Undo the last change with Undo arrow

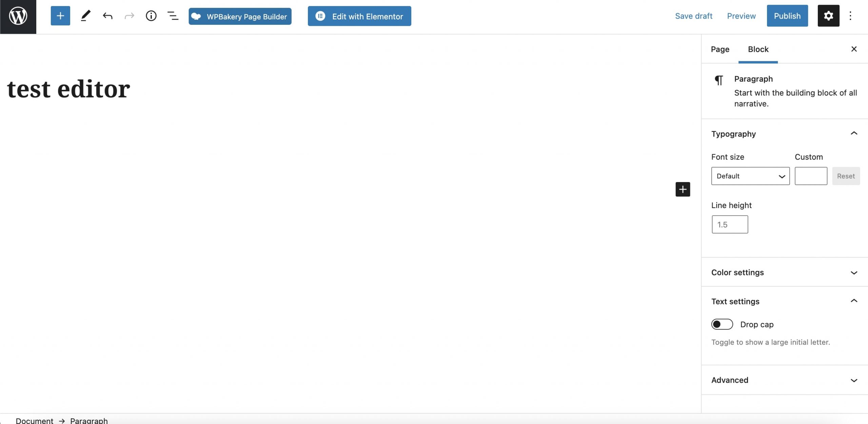click(107, 16)
